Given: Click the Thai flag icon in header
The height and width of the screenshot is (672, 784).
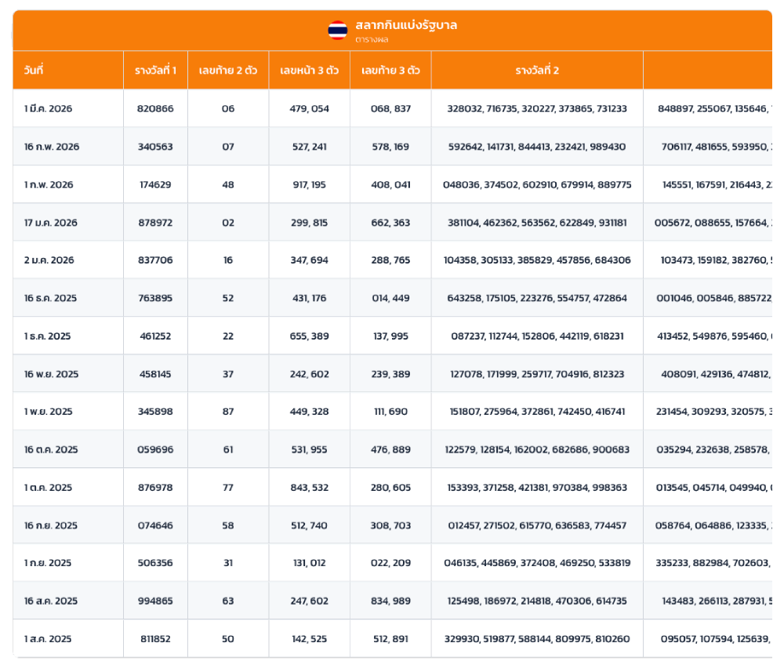Looking at the screenshot, I should tap(338, 31).
